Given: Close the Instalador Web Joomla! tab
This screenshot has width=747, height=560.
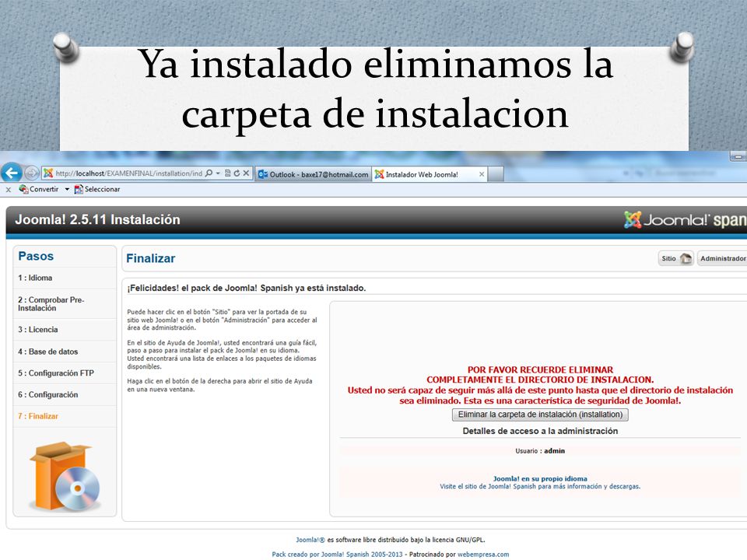Looking at the screenshot, I should point(482,174).
